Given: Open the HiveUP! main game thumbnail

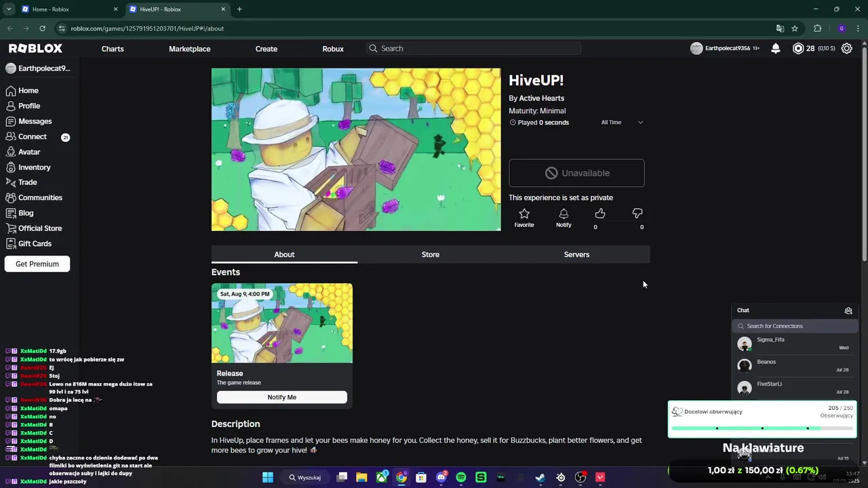Looking at the screenshot, I should [x=356, y=149].
